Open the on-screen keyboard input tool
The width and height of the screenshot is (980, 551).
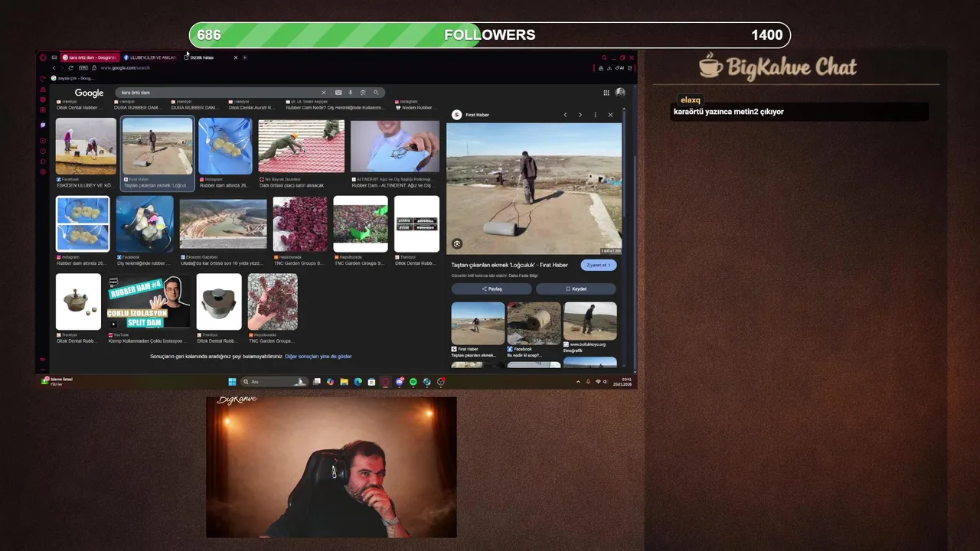(x=338, y=93)
